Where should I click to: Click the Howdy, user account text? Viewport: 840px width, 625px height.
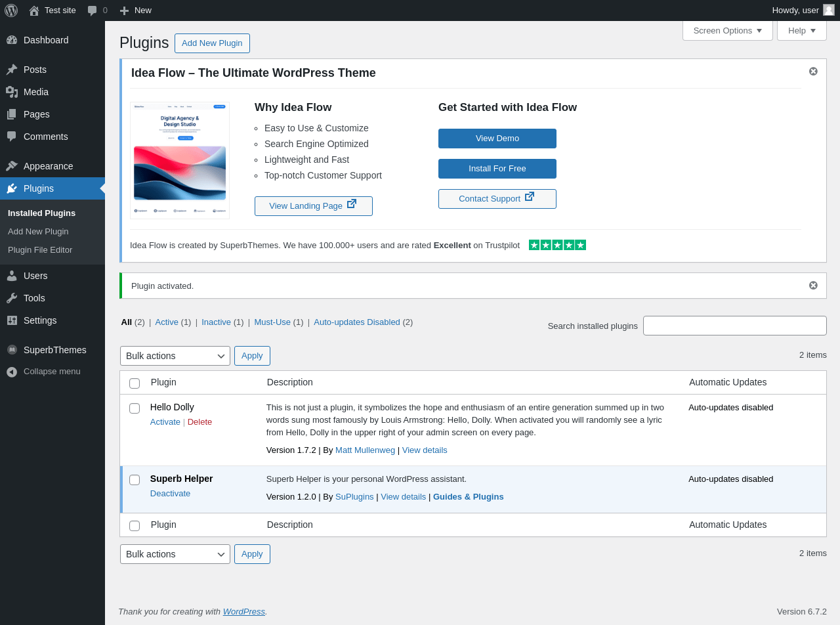click(x=795, y=10)
